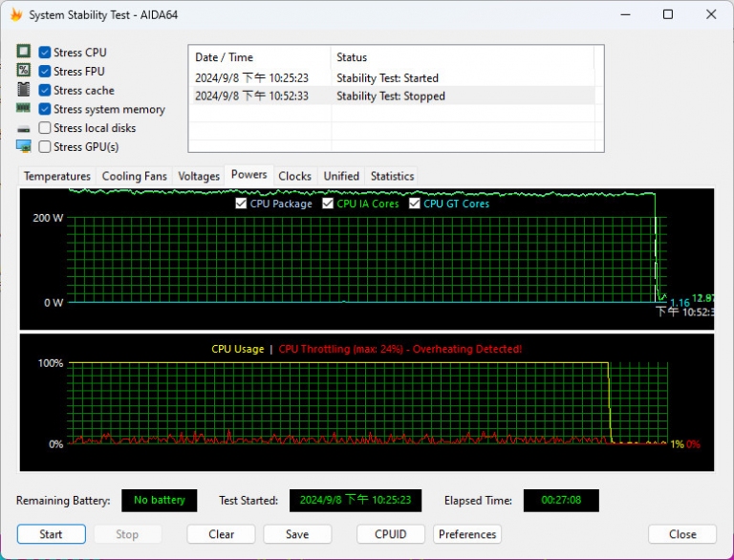
Task: Click the cache chip icon beside Stress cache
Action: pyautogui.click(x=23, y=89)
